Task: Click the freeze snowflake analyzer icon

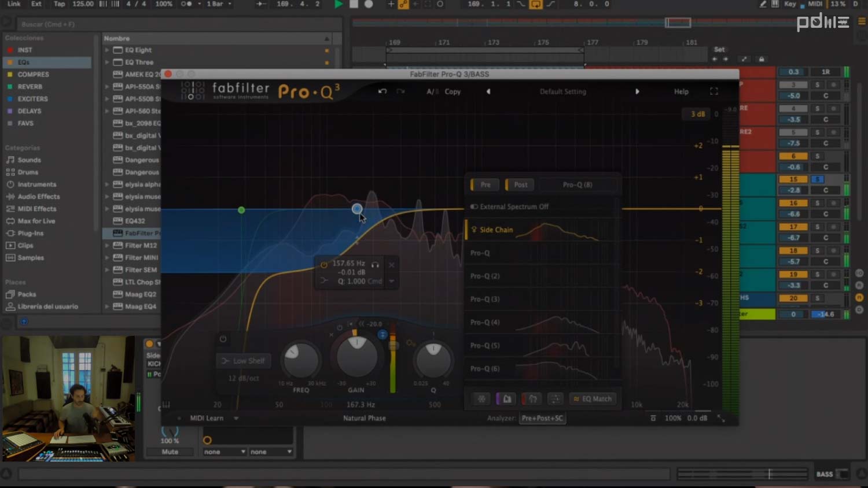Action: [x=481, y=399]
